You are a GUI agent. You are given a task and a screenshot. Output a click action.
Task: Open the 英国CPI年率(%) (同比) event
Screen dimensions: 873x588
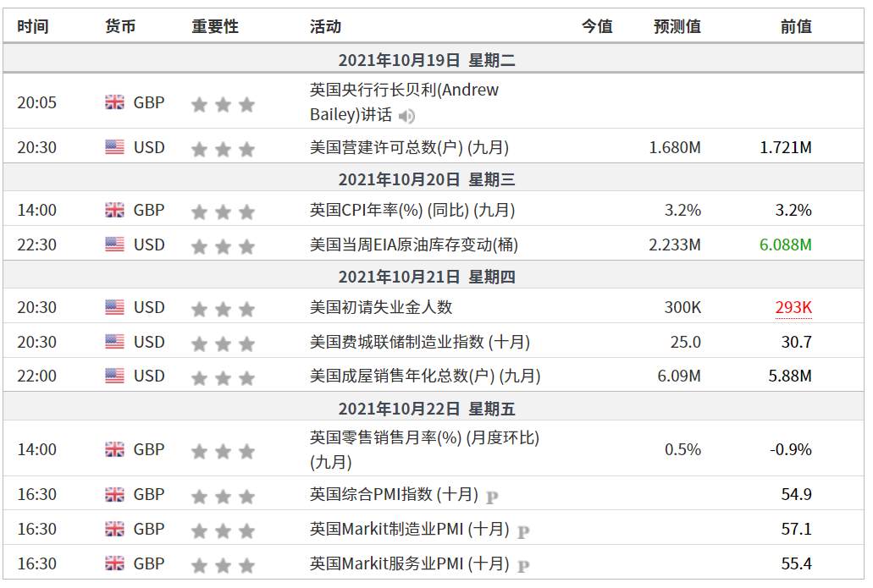(412, 211)
